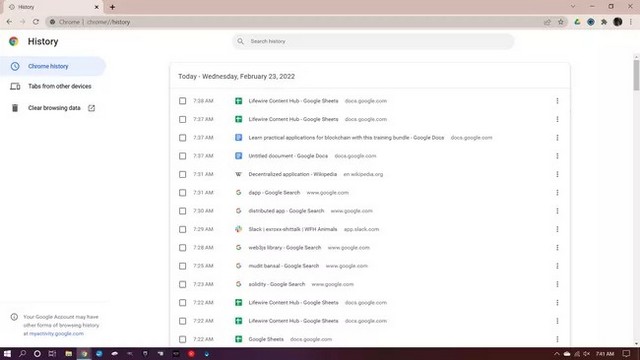Open the Google Drive extension icon

pos(577,22)
